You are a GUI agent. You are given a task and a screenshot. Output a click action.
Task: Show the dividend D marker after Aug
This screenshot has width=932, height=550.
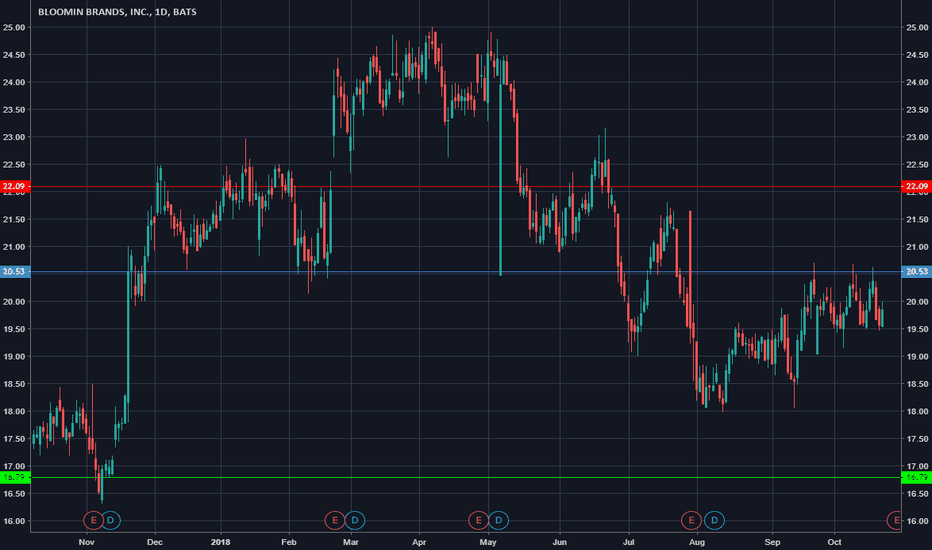pos(714,520)
